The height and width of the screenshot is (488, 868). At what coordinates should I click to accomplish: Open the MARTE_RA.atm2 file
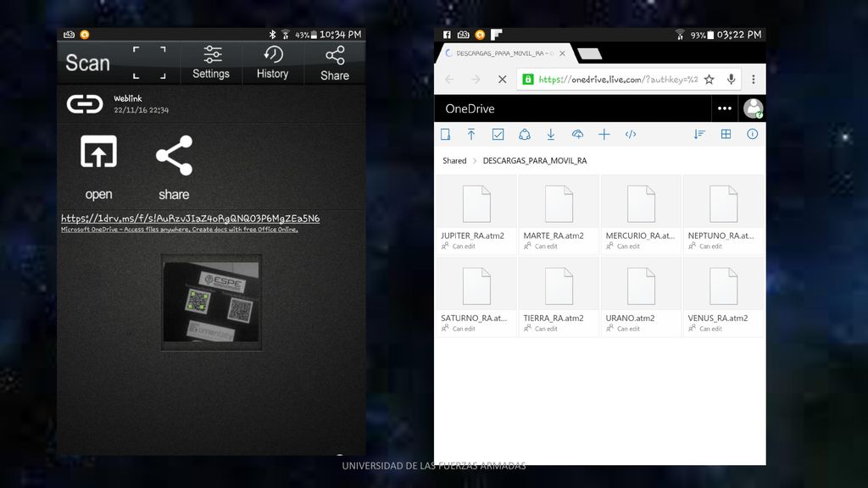[x=559, y=214]
